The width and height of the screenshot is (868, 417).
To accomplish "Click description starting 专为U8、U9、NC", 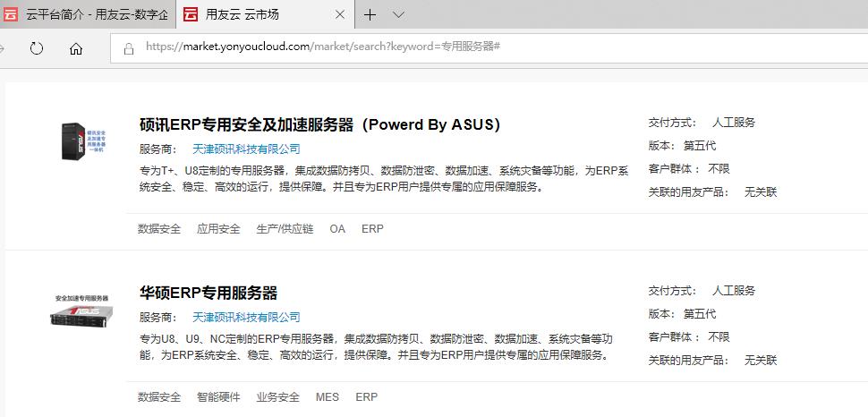I will (x=377, y=347).
